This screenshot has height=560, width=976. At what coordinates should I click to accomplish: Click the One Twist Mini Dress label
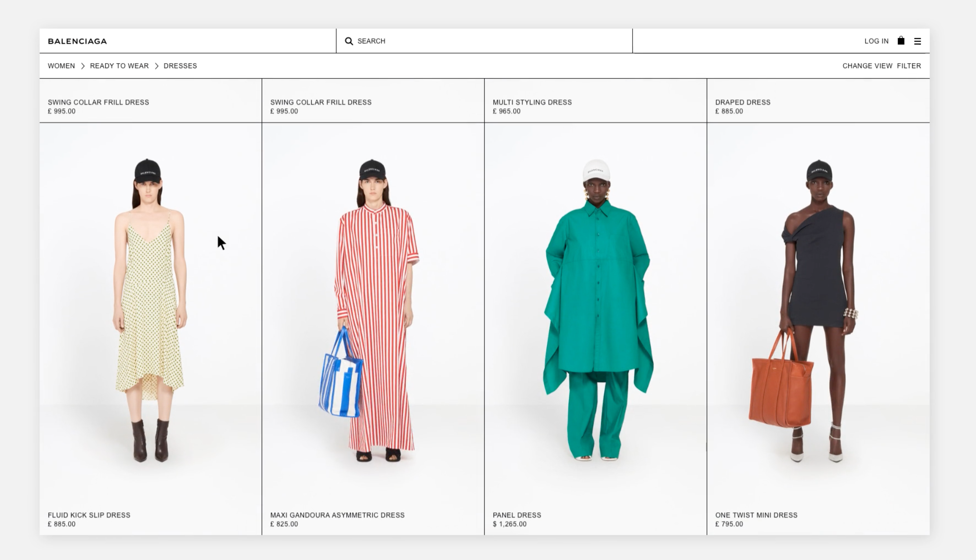click(x=756, y=515)
